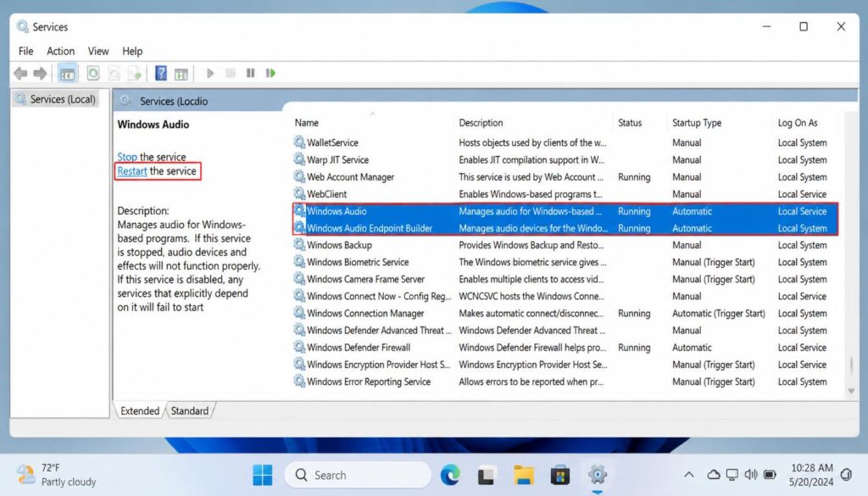This screenshot has width=868, height=496.
Task: Click the notification bell in the taskbar
Action: [847, 475]
